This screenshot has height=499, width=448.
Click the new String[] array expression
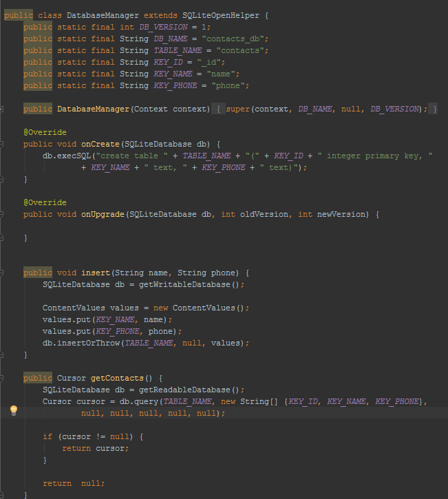(249, 402)
